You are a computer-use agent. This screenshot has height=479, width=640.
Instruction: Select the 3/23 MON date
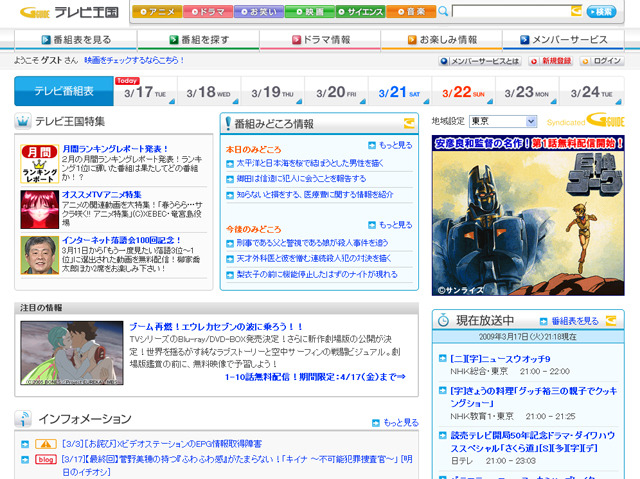527,92
